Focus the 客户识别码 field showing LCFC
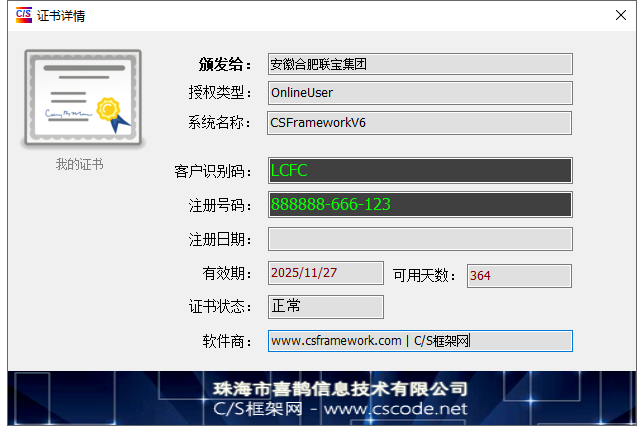 [x=420, y=170]
